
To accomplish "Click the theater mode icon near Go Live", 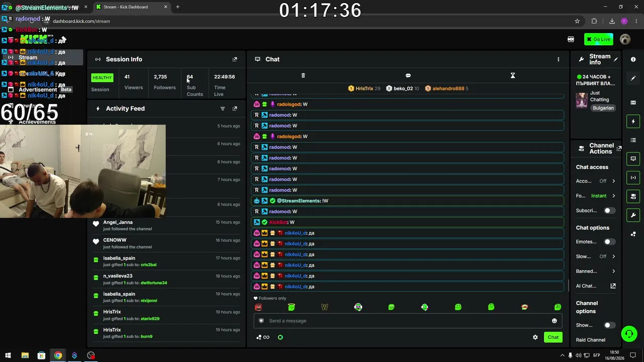I will pyautogui.click(x=571, y=39).
